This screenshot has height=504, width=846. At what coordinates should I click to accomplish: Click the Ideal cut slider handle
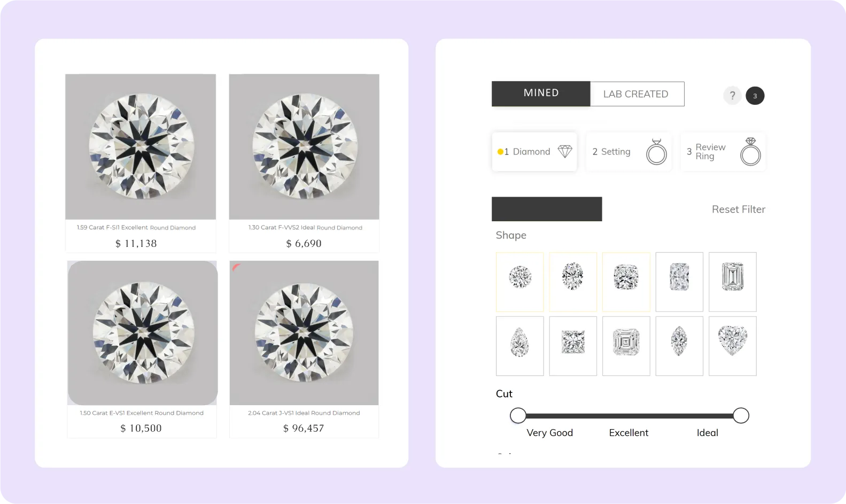click(x=741, y=415)
